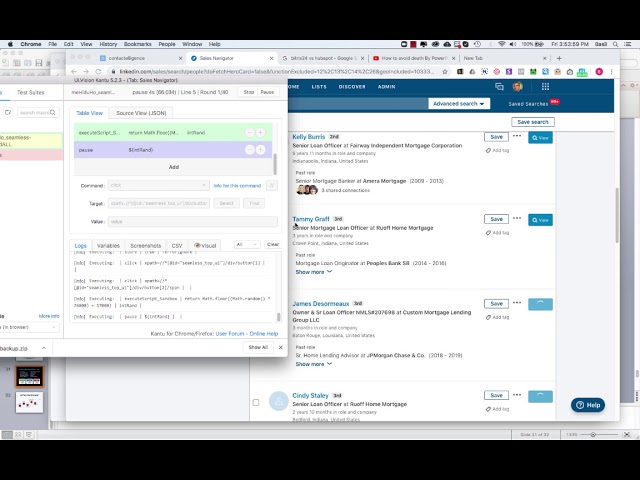
Task: Open the Advanced search dropdown
Action: tap(459, 104)
